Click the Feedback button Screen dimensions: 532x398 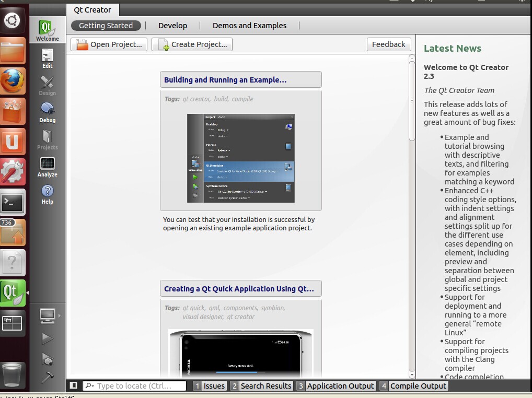click(388, 44)
